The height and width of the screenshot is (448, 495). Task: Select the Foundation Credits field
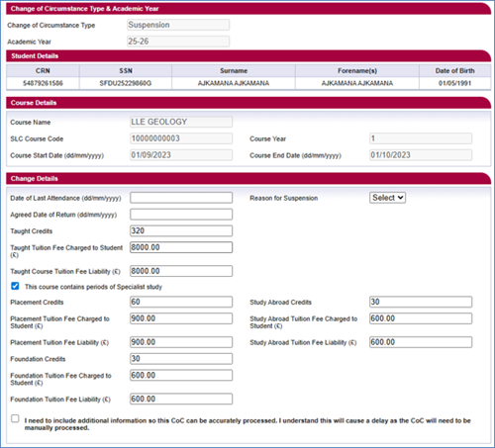[x=181, y=359]
